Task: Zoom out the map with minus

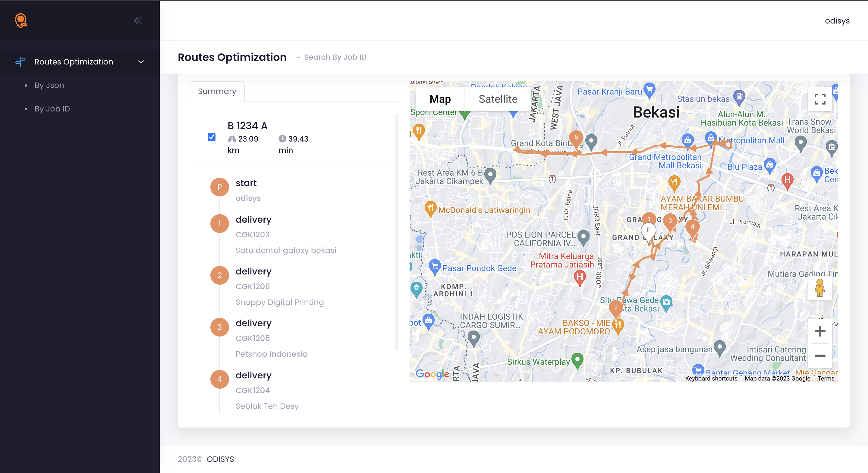Action: [x=819, y=356]
